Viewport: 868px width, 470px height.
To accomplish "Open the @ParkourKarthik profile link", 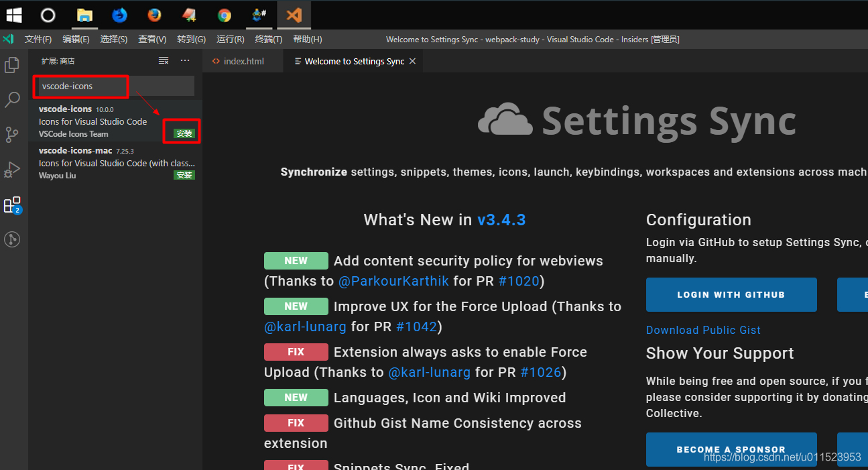I will point(393,281).
